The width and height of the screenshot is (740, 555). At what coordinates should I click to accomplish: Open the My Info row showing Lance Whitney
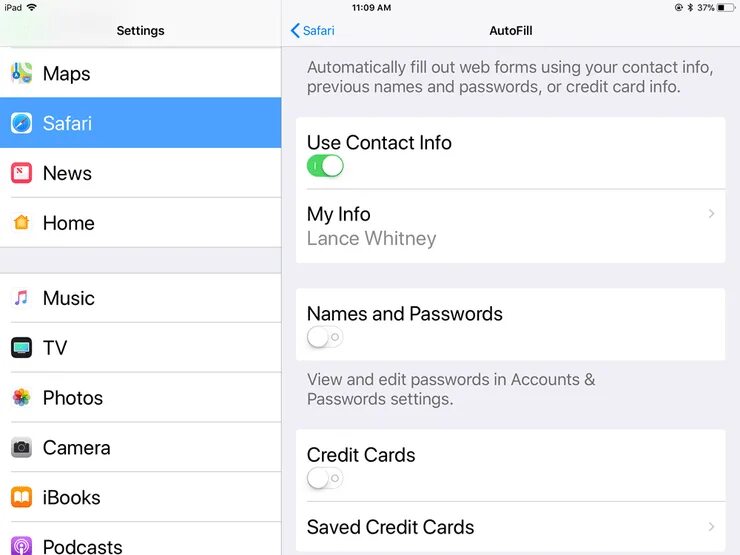tap(511, 226)
